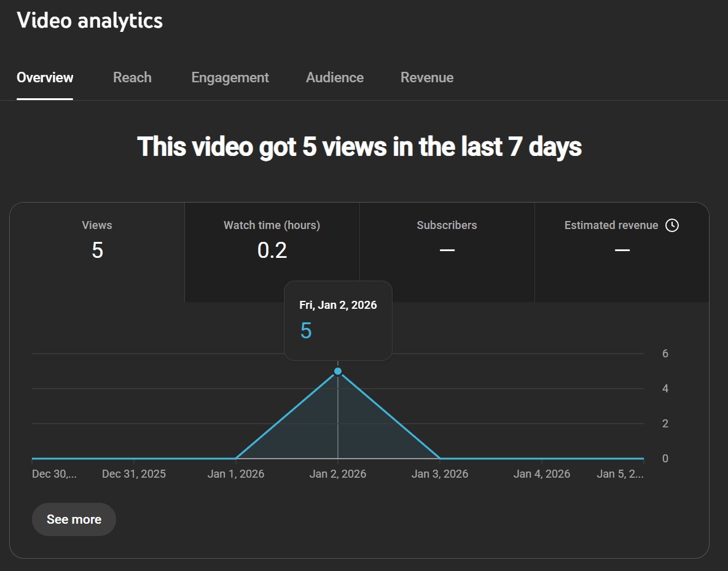Click the 'Fri, Jan 2, 2026' tooltip date

[338, 305]
